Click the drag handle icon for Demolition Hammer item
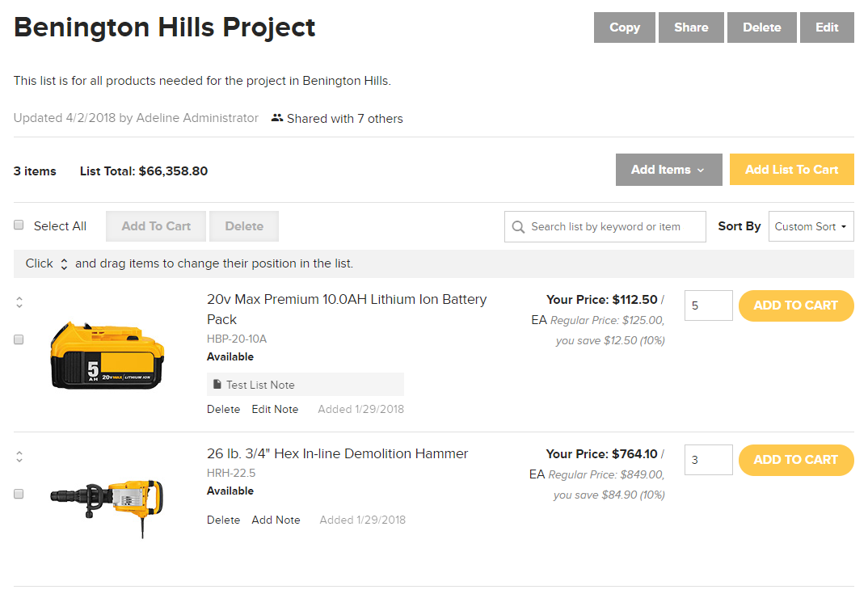The width and height of the screenshot is (868, 594). click(x=19, y=457)
